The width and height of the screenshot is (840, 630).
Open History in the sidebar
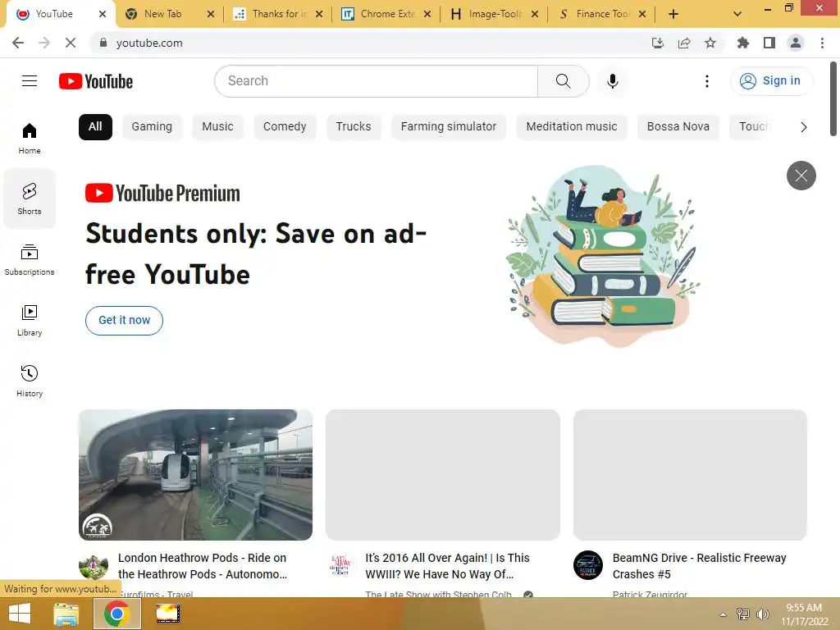[x=30, y=381]
